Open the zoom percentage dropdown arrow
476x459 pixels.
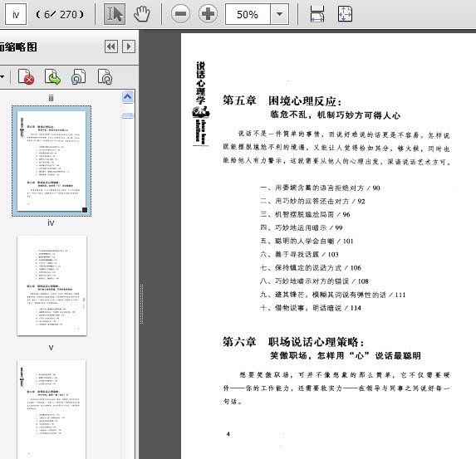[x=279, y=14]
